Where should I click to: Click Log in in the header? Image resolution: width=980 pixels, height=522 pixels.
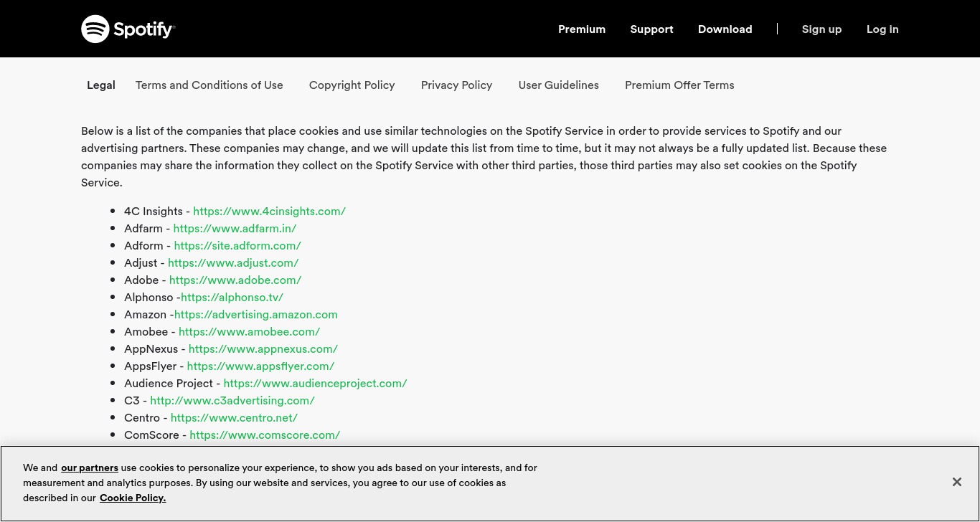(882, 29)
